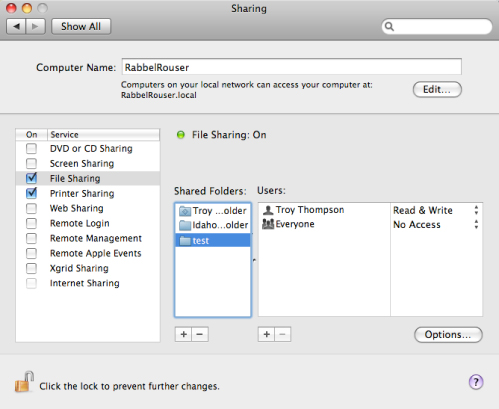499x409 pixels.
Task: Select Screen Sharing service row
Action: point(88,163)
